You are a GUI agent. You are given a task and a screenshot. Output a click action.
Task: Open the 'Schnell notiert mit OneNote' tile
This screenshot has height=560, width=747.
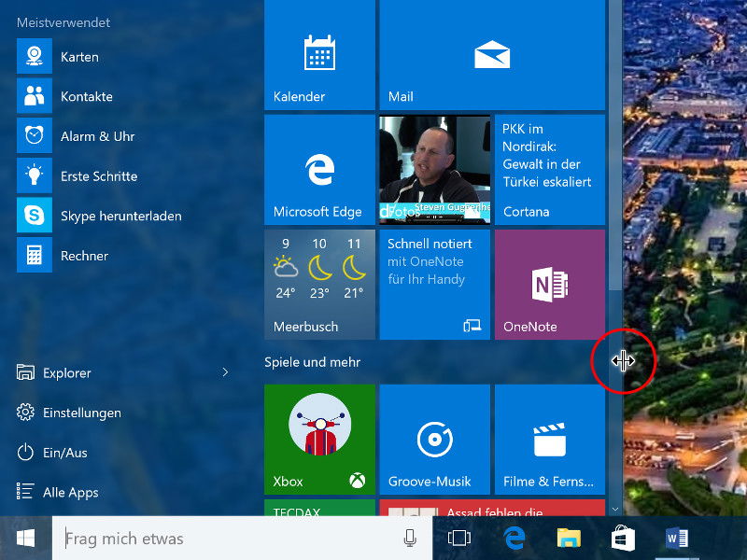click(435, 285)
